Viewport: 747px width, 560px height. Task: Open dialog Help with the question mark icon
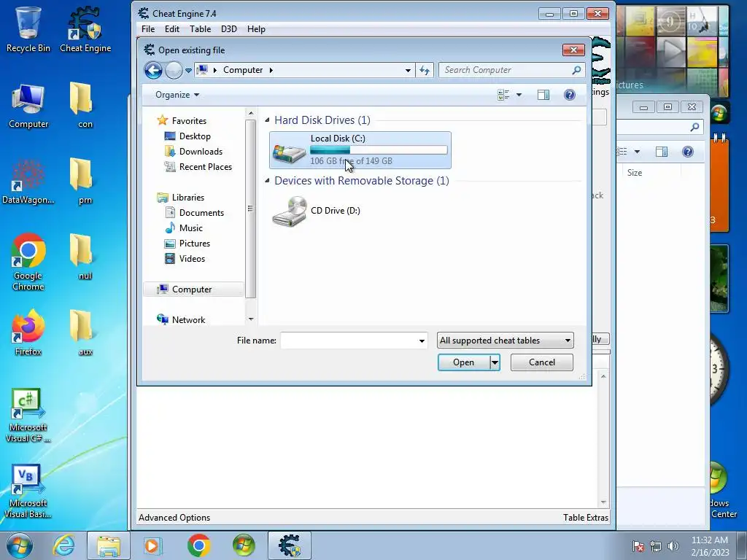click(569, 95)
